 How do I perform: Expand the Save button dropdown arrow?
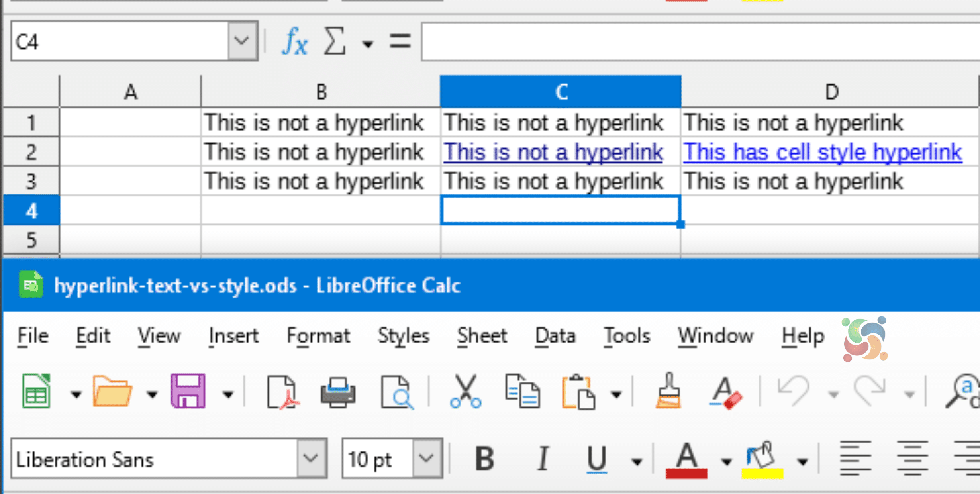(228, 394)
